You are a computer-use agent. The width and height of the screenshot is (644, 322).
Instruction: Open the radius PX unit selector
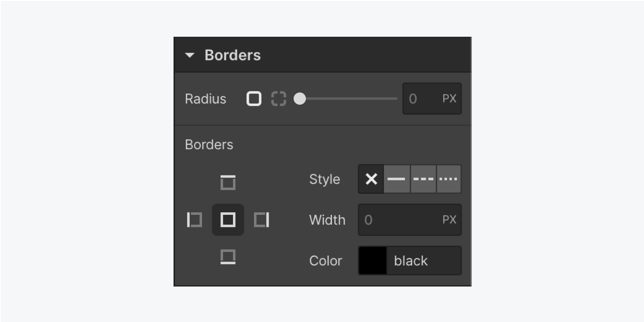pyautogui.click(x=449, y=99)
